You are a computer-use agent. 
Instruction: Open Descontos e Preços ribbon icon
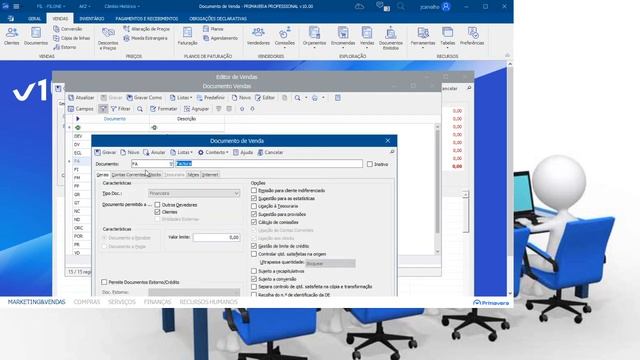pyautogui.click(x=108, y=38)
